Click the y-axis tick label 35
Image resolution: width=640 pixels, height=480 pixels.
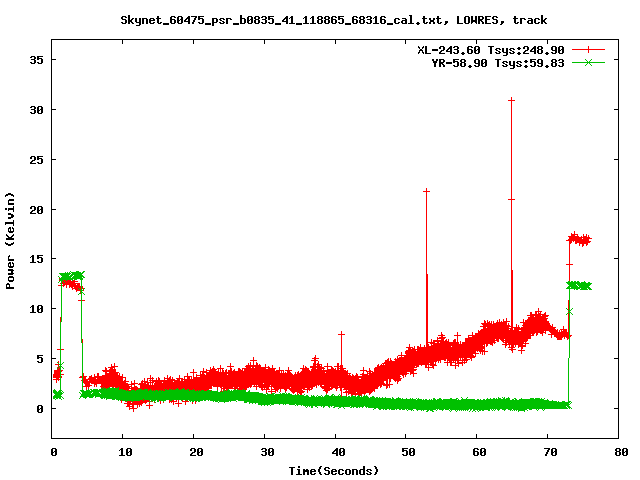click(x=36, y=60)
